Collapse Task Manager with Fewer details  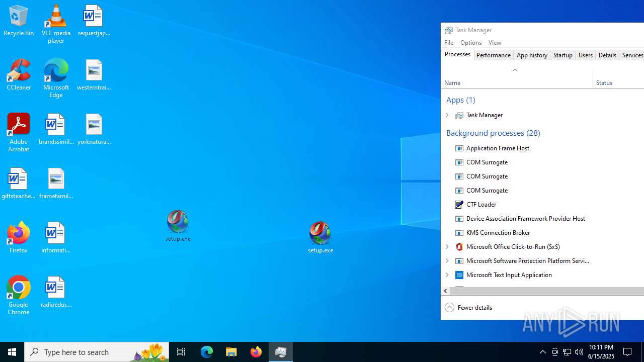468,308
